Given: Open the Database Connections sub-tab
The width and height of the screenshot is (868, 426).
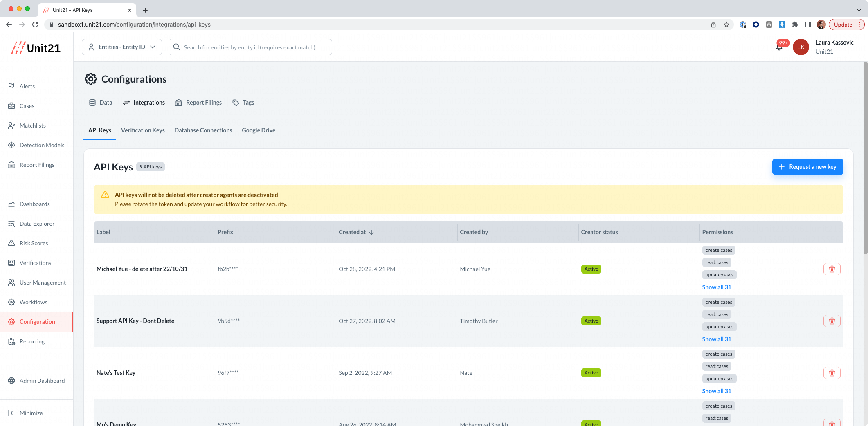Looking at the screenshot, I should pos(203,130).
